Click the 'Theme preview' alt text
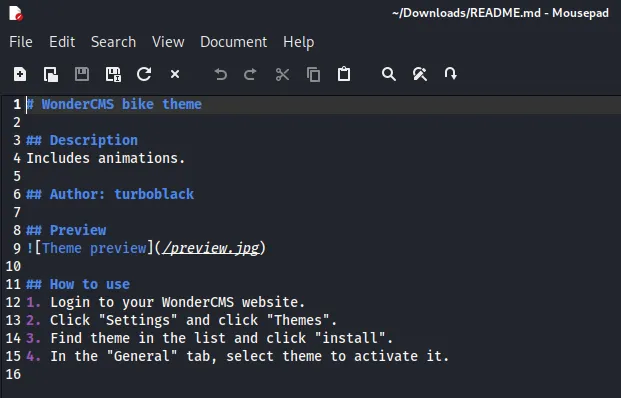 pos(94,248)
